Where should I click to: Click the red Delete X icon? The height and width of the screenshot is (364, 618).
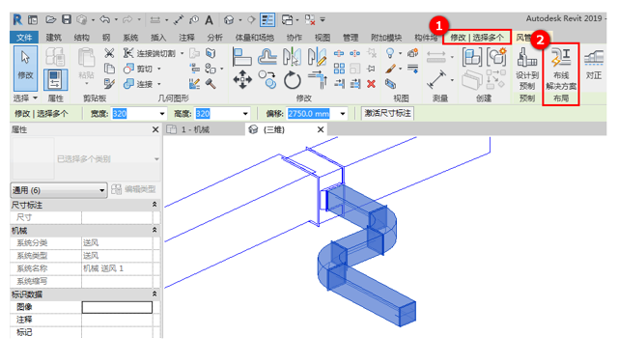(x=371, y=83)
